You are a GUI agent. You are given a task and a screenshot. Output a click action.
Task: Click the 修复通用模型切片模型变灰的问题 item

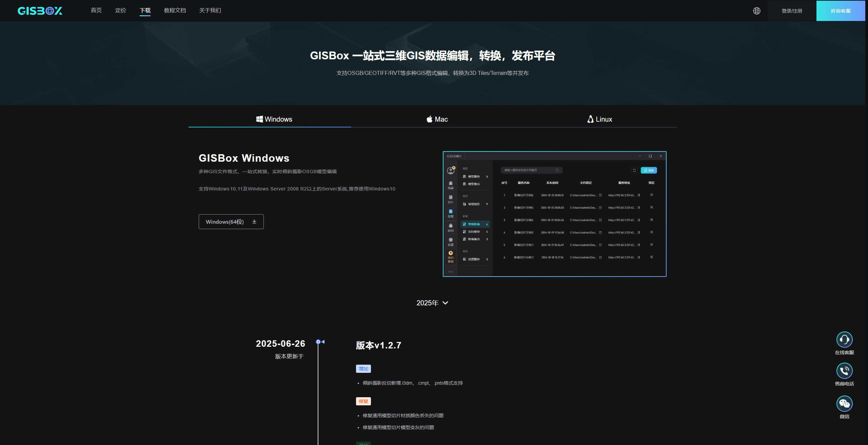click(x=398, y=427)
